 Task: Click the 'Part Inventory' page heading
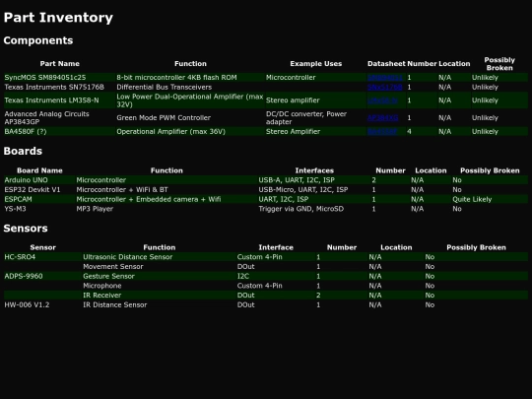58,18
